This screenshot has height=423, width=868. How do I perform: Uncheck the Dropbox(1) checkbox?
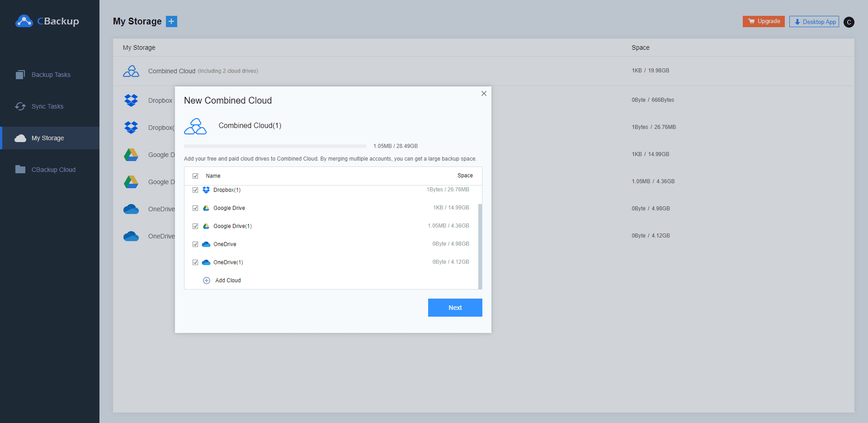click(195, 190)
